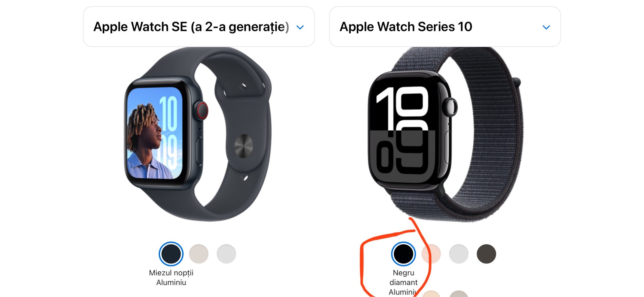Viewport: 644px width, 297px height.
Task: Expand the chevron beside Apple Watch Series 10
Action: click(x=546, y=27)
